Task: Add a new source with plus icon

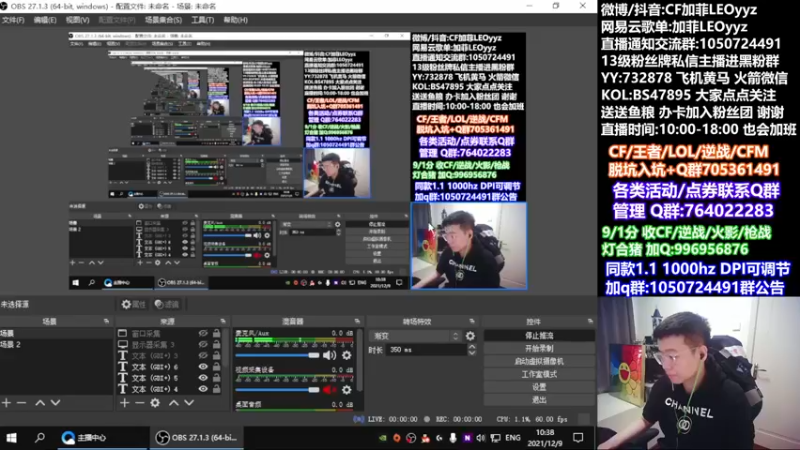Action: point(124,403)
